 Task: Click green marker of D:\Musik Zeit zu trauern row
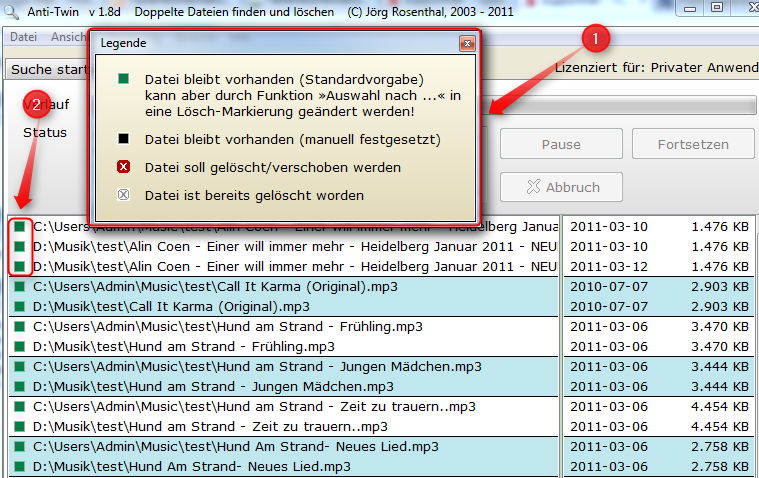click(x=19, y=427)
